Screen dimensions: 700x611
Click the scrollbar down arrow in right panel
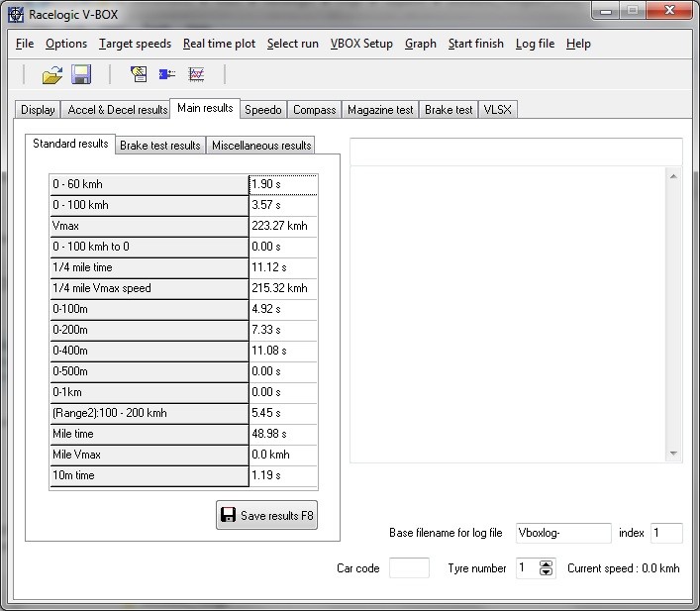click(x=674, y=454)
